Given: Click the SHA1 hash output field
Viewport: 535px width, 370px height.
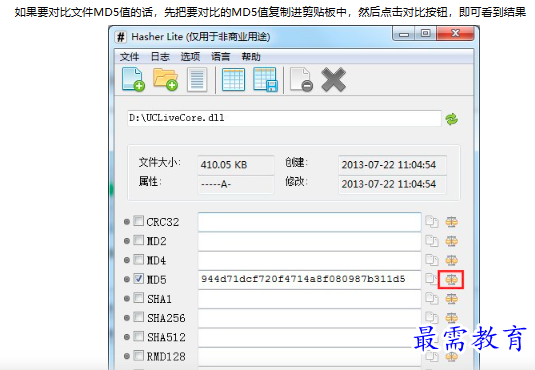Looking at the screenshot, I should (x=309, y=299).
